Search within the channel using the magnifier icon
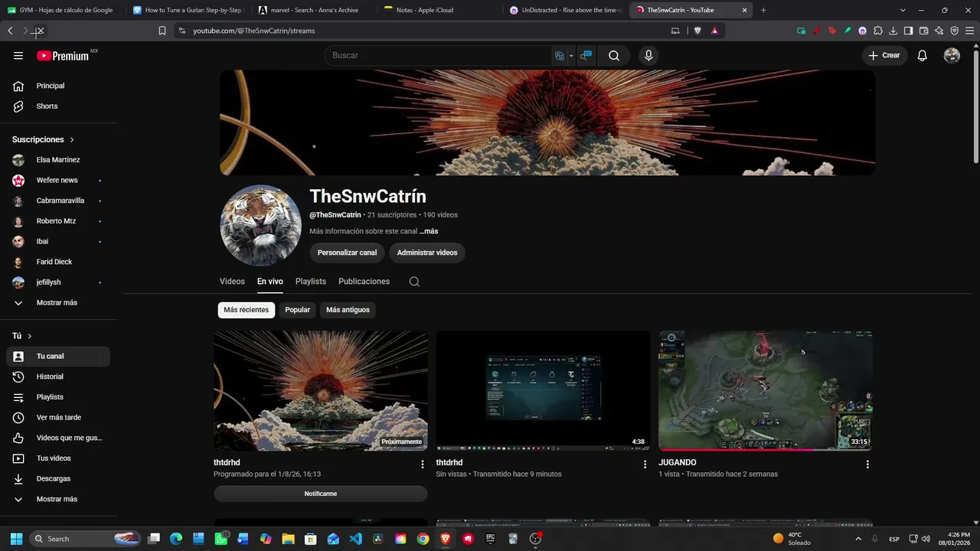Viewport: 980px width, 551px height. (414, 282)
